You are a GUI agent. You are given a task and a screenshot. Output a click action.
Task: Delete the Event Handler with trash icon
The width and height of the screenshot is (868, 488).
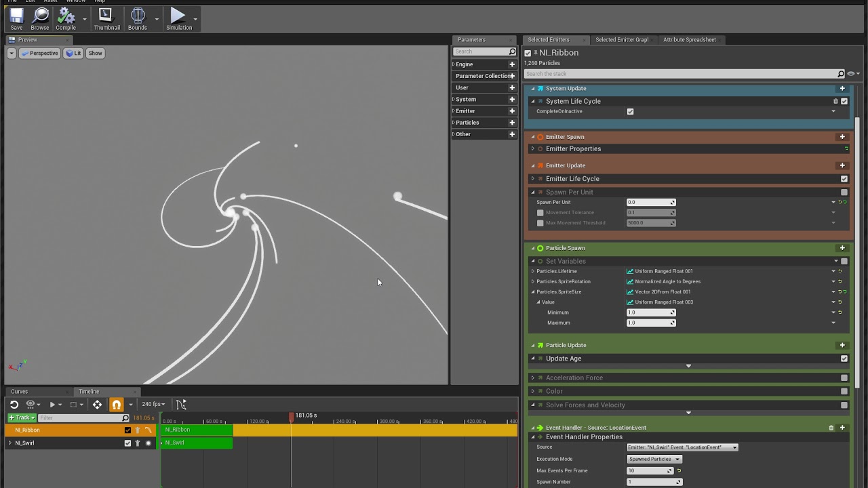831,428
